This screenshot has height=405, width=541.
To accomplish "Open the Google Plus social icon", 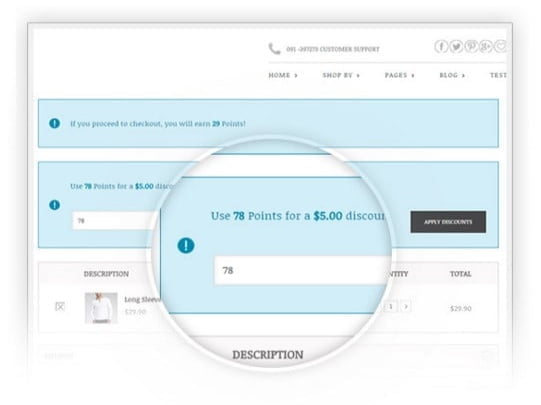I will tap(485, 46).
